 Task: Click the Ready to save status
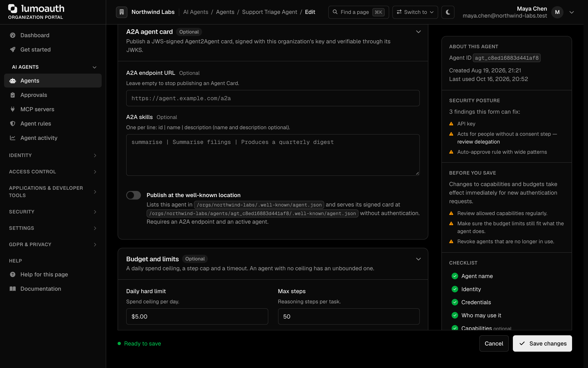click(x=139, y=343)
